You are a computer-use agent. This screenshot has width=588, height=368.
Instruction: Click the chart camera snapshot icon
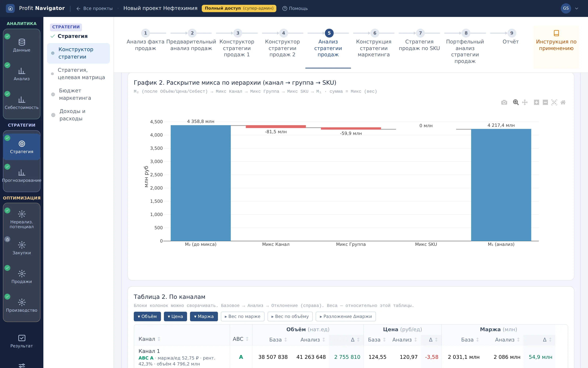504,102
